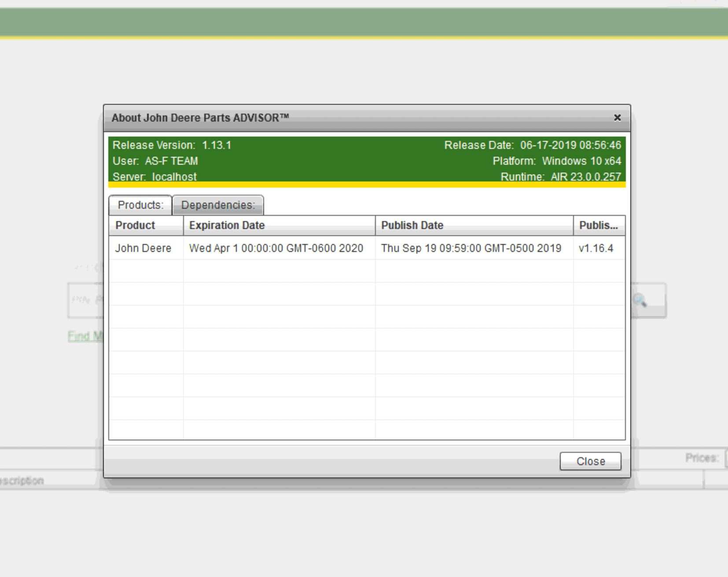
Task: Select the Products tab
Action: [x=140, y=205]
